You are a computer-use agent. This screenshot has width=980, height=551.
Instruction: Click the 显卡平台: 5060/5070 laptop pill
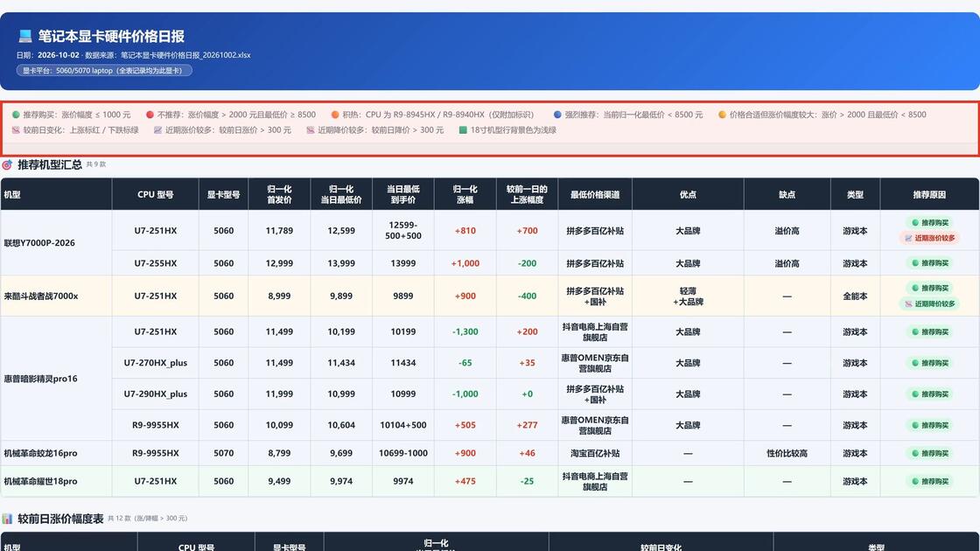click(x=104, y=71)
